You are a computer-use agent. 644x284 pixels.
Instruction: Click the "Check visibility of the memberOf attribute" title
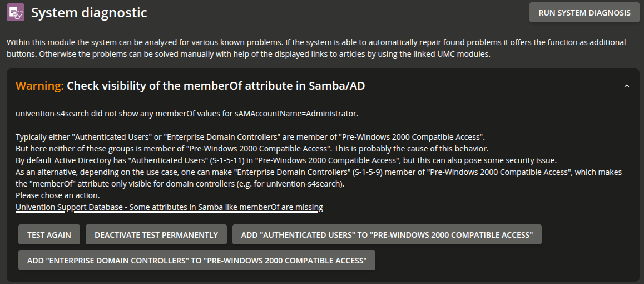(216, 86)
